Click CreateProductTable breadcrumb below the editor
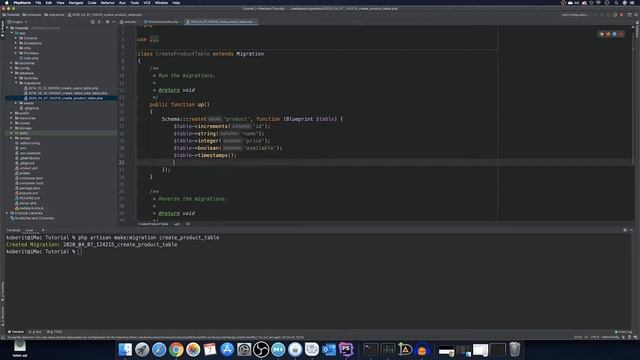 [153, 224]
